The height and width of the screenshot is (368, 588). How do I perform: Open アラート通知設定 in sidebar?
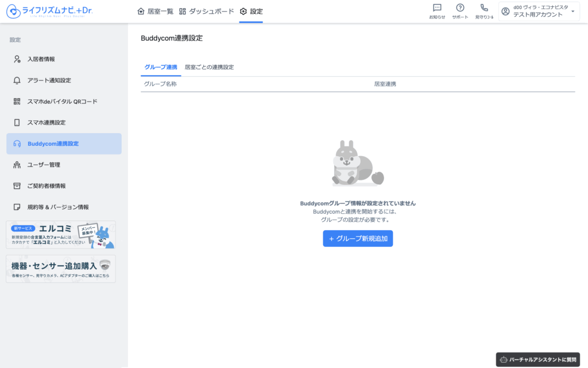[64, 80]
